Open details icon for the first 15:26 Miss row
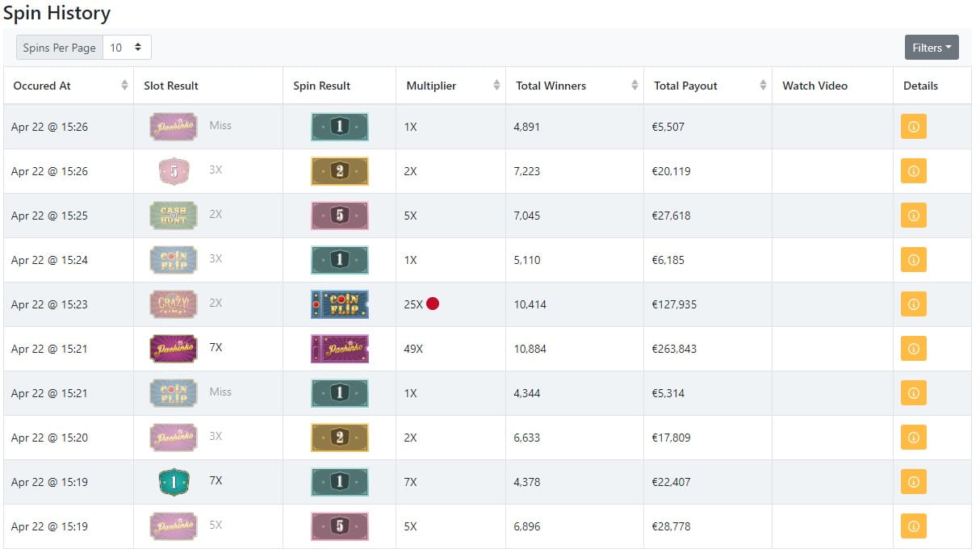The width and height of the screenshot is (980, 553). (913, 127)
